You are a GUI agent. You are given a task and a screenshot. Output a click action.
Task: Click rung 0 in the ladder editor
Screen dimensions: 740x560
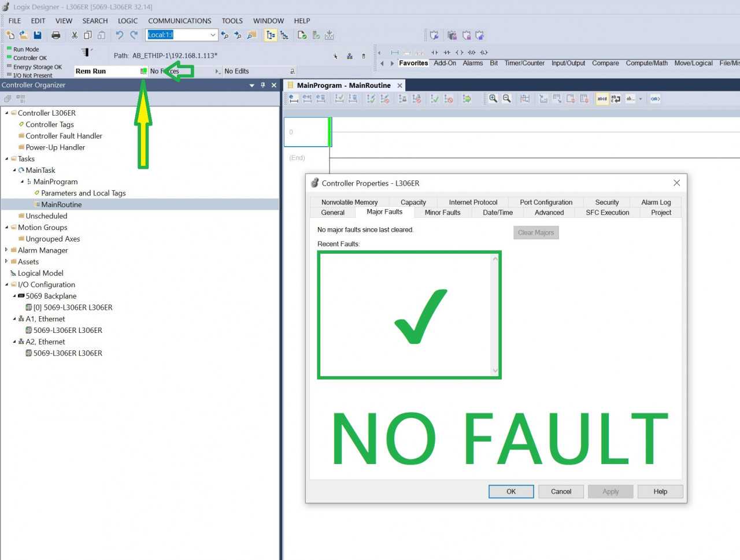point(306,132)
